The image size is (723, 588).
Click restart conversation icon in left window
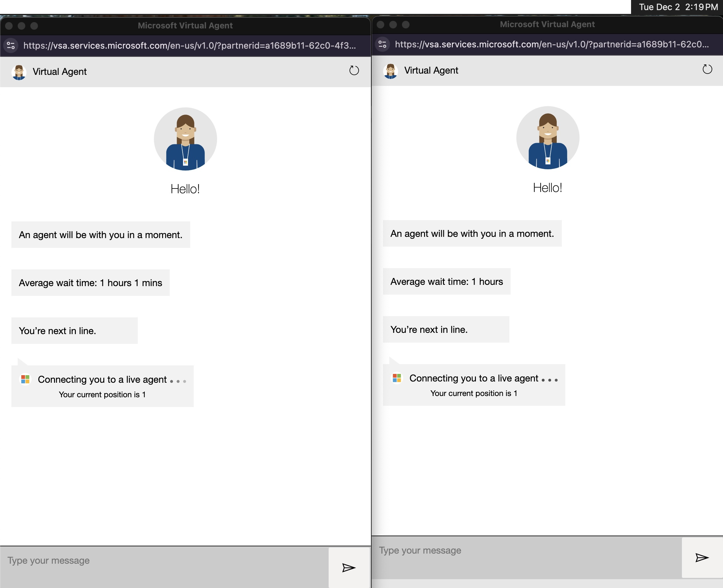(354, 70)
